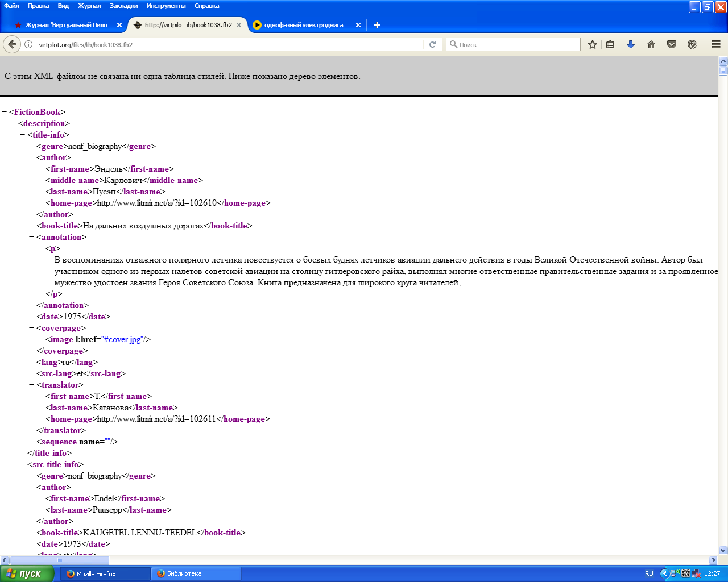The height and width of the screenshot is (582, 728).
Task: Click the horizontal scrollbar thumb at bottom
Action: 60,560
